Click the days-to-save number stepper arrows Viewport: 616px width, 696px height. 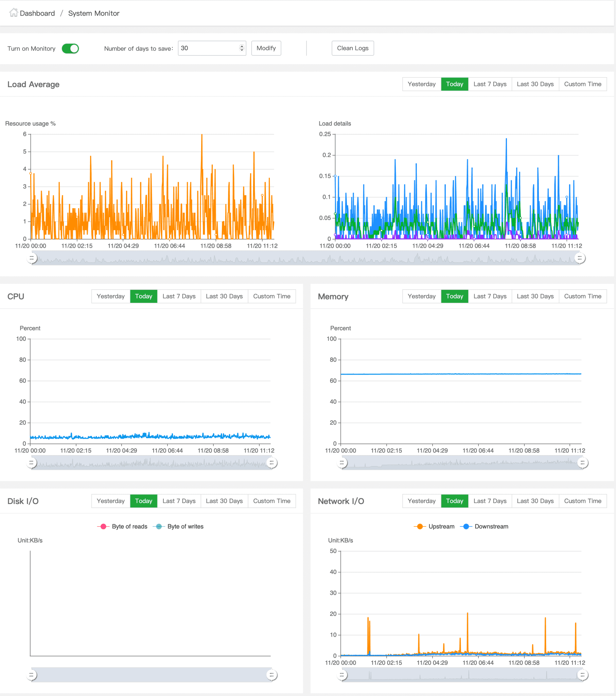(242, 48)
